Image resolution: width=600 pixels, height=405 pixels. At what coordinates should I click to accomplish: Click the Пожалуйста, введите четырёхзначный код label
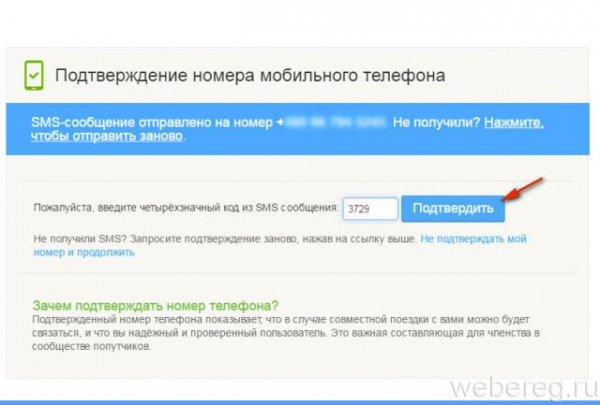click(186, 208)
